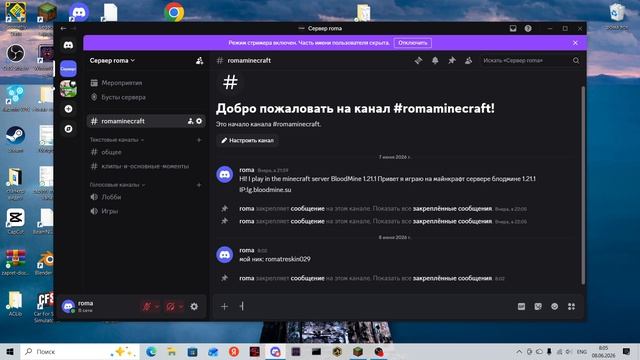Open the second server with picture avatar
This screenshot has height=360, width=640.
[x=68, y=89]
